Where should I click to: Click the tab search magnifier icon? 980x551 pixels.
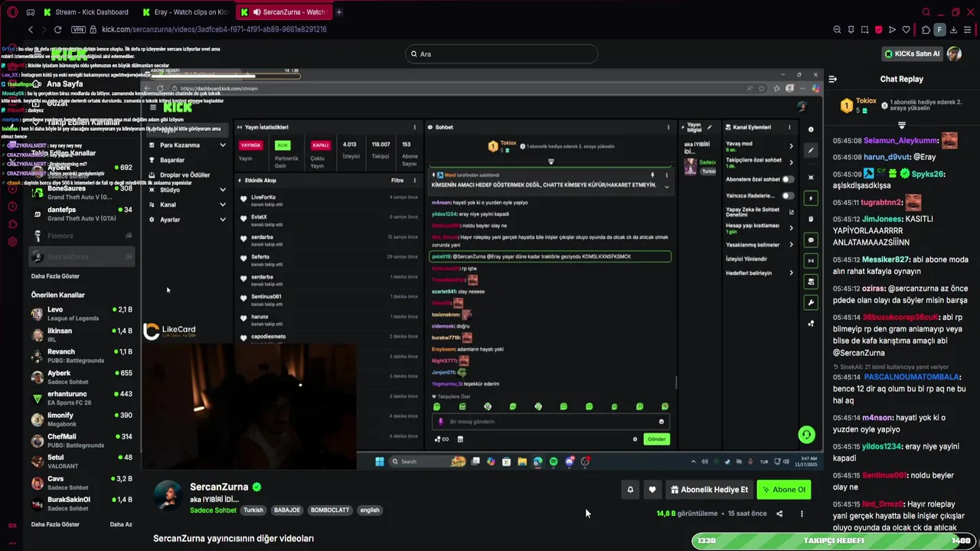coord(926,12)
